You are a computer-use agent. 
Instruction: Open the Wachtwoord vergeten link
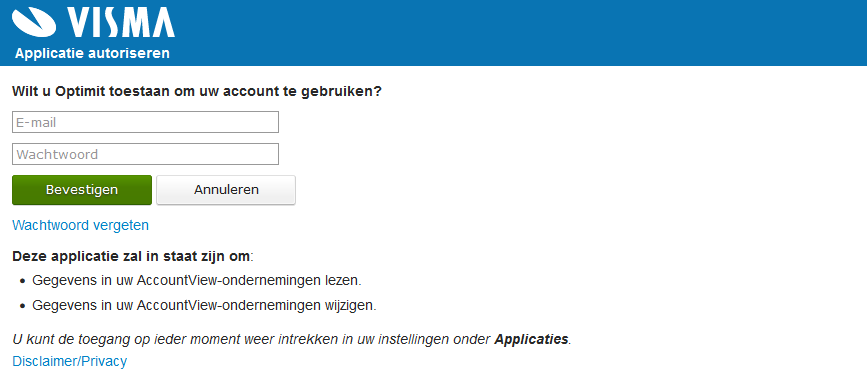tap(81, 225)
